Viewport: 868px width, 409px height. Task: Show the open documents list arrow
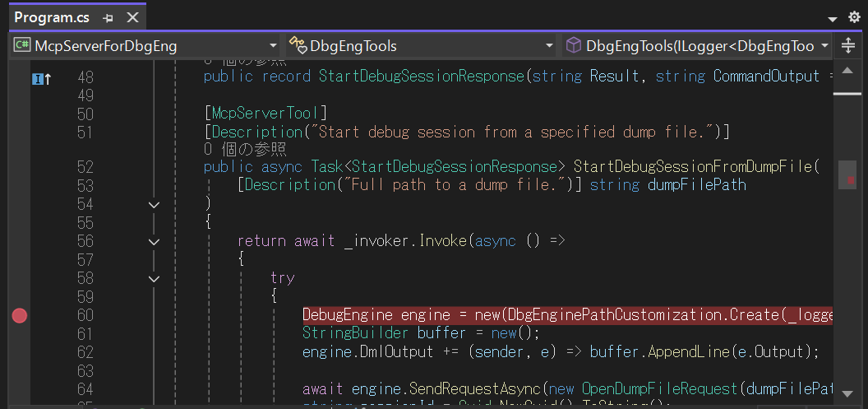833,19
